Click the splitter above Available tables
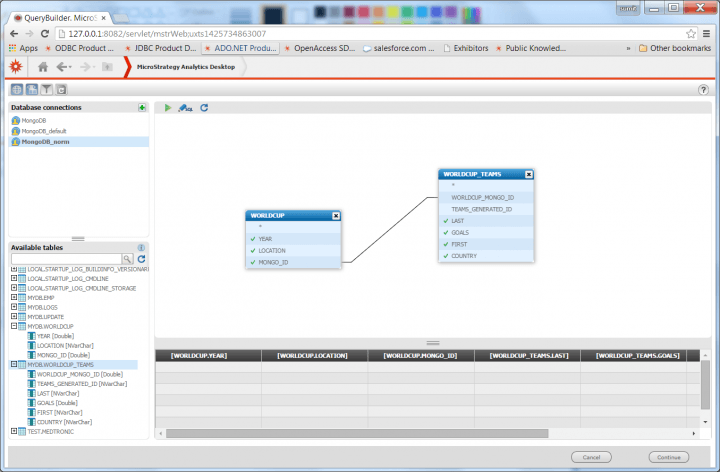Screen dimensions: 720x472 tap(78, 239)
